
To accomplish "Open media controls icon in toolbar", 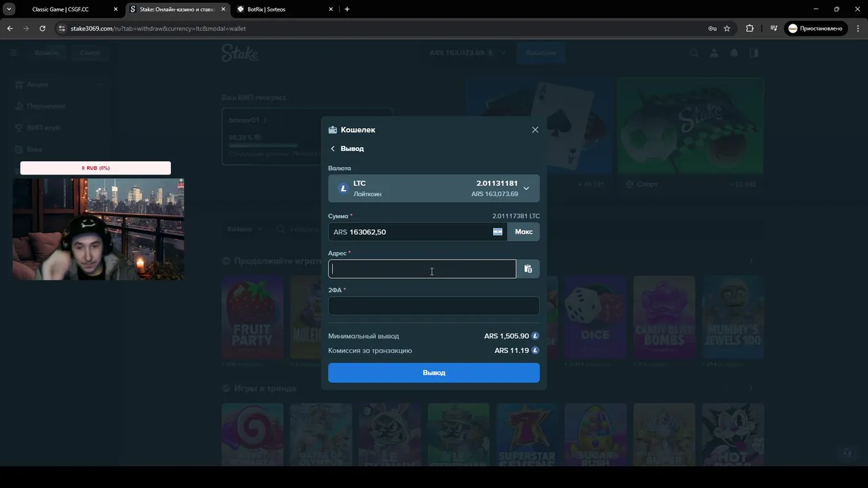I will pos(774,28).
